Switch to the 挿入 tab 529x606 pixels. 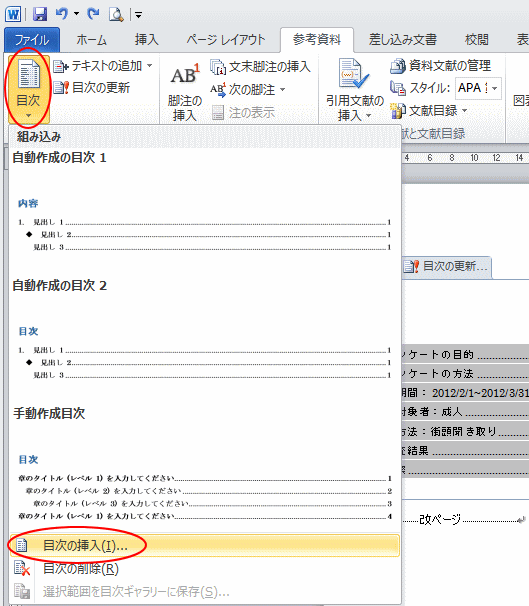(146, 40)
